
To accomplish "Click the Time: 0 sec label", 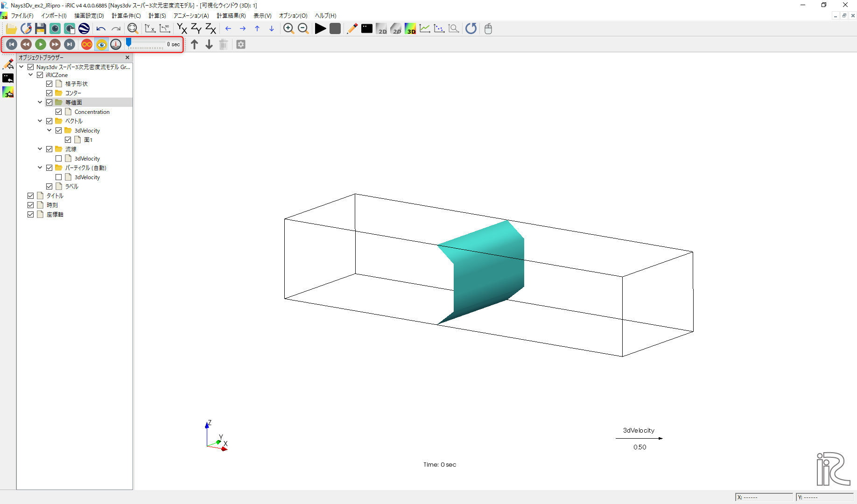I will (x=440, y=465).
